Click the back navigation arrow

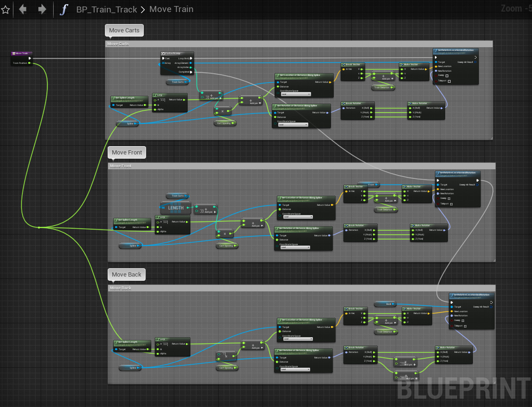22,9
